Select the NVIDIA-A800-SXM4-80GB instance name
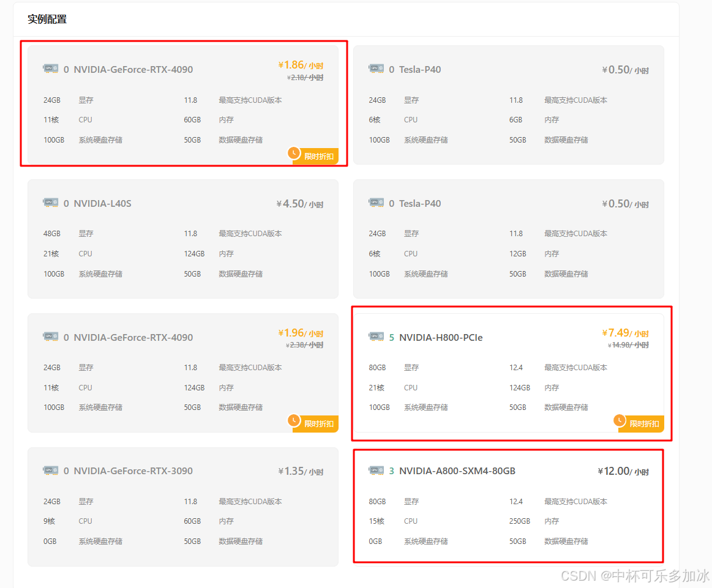The height and width of the screenshot is (588, 712). click(x=457, y=471)
